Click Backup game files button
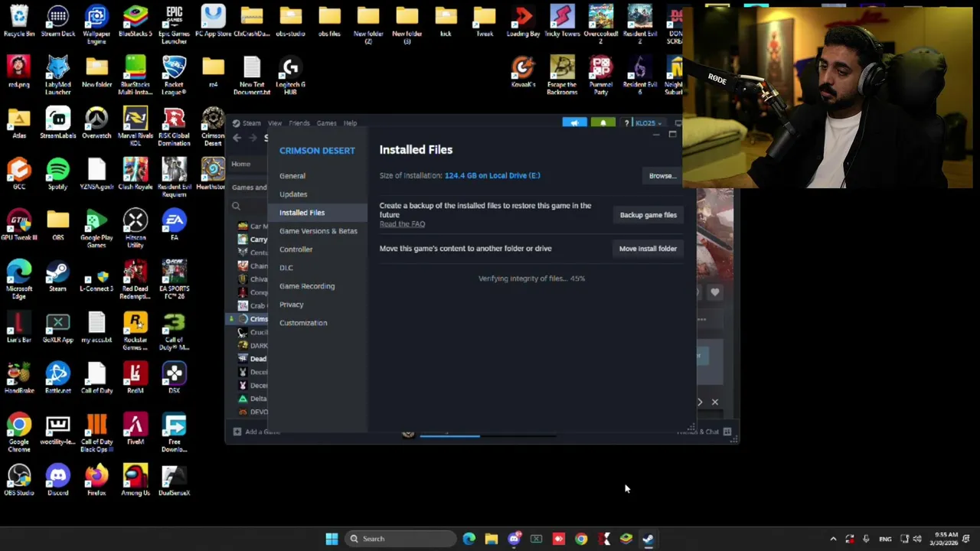Image resolution: width=980 pixels, height=551 pixels. [x=648, y=215]
